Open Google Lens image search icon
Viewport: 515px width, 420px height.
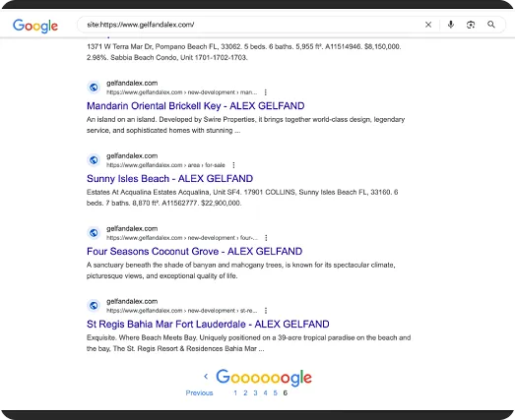471,25
